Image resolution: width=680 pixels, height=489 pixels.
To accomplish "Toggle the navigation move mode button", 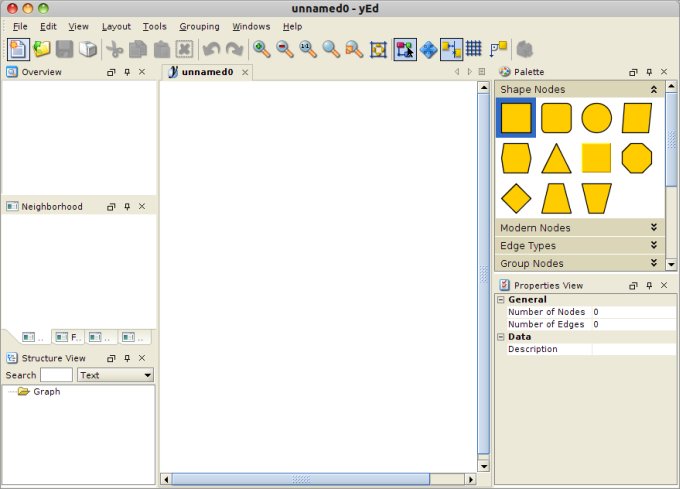I will [x=428, y=49].
